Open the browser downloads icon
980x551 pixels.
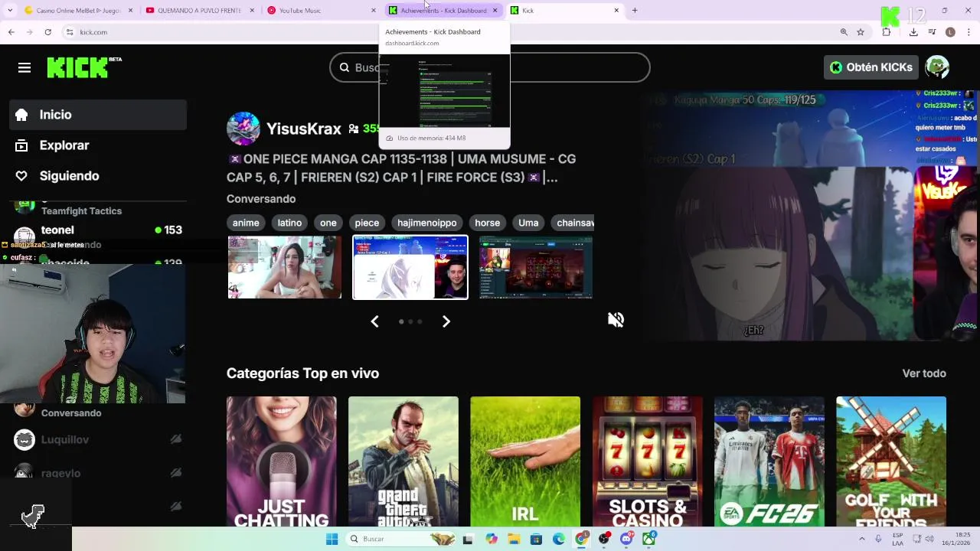[913, 32]
